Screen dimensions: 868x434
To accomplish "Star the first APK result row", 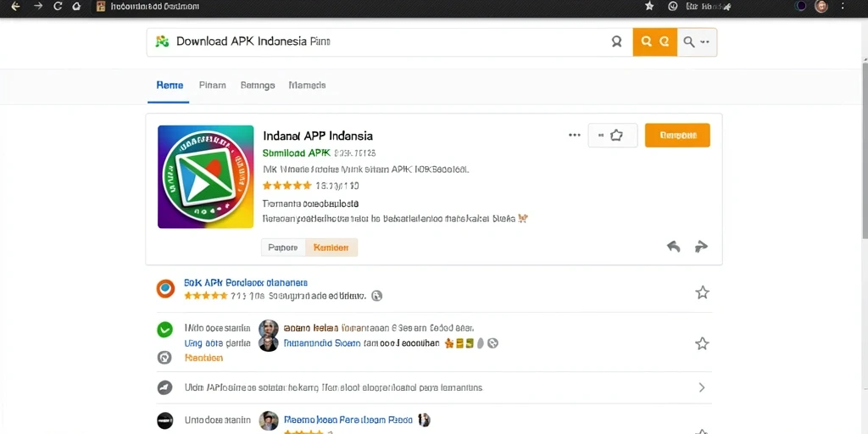I will (x=702, y=292).
